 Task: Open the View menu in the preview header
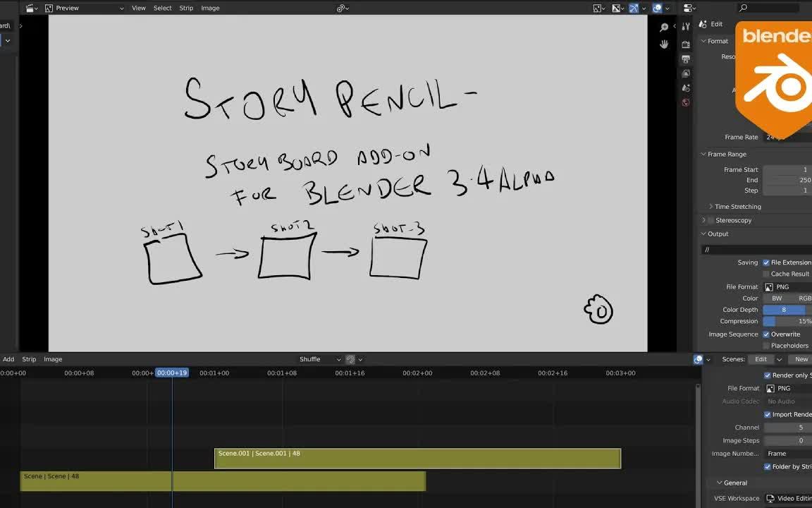(138, 8)
